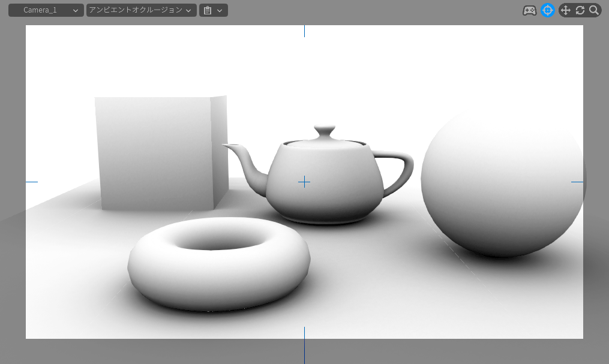Open the アンビエントオクルージョン display mode dropdown

141,10
